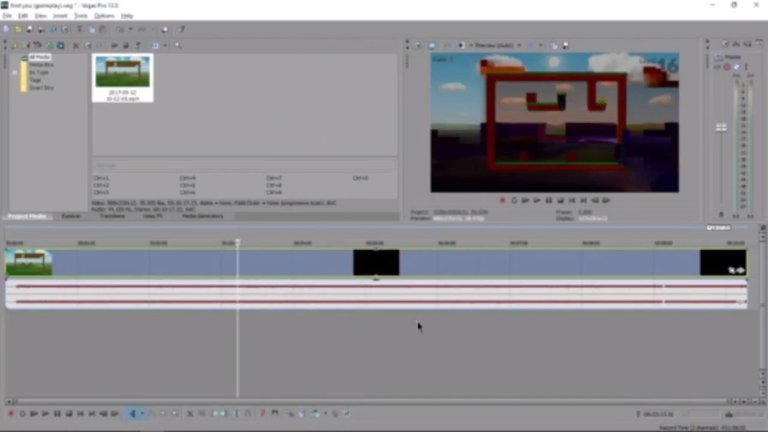Toggle Loop Playback under the video preview

[x=514, y=200]
